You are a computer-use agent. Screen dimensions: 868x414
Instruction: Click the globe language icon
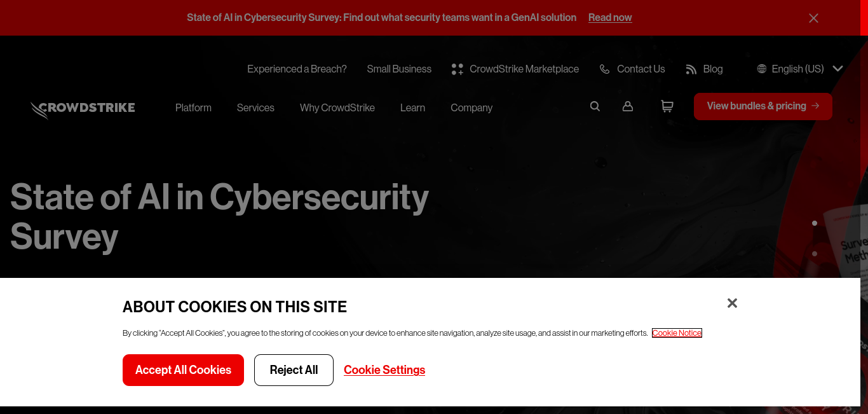tap(762, 69)
